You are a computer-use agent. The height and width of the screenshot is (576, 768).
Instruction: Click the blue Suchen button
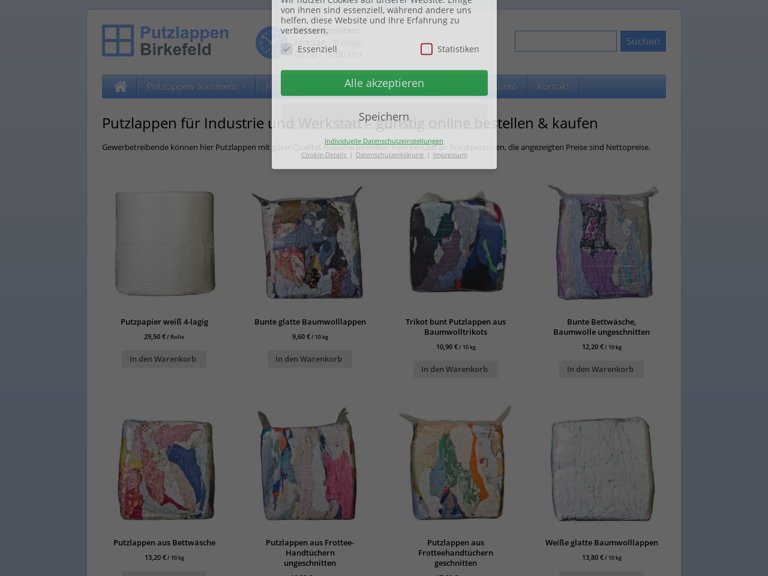(x=643, y=41)
